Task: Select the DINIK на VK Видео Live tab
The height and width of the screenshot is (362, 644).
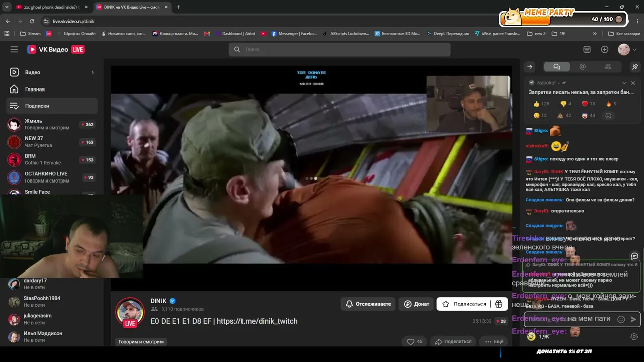Action: [x=132, y=7]
